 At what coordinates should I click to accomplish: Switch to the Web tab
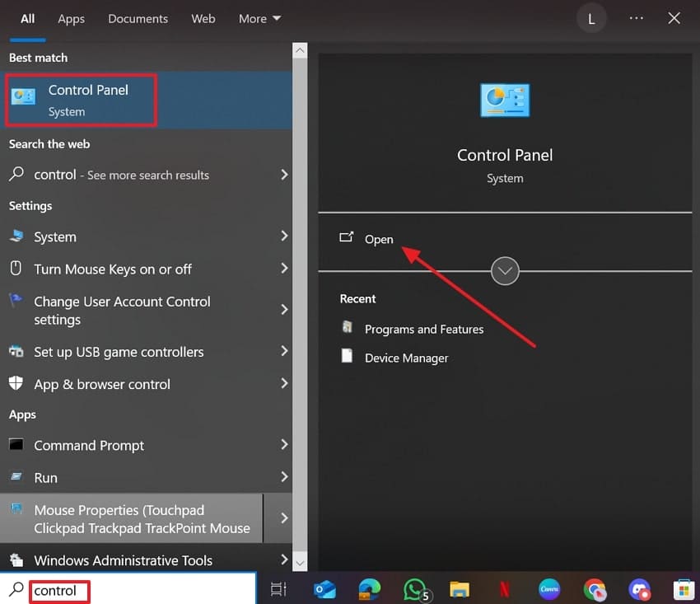(x=203, y=19)
